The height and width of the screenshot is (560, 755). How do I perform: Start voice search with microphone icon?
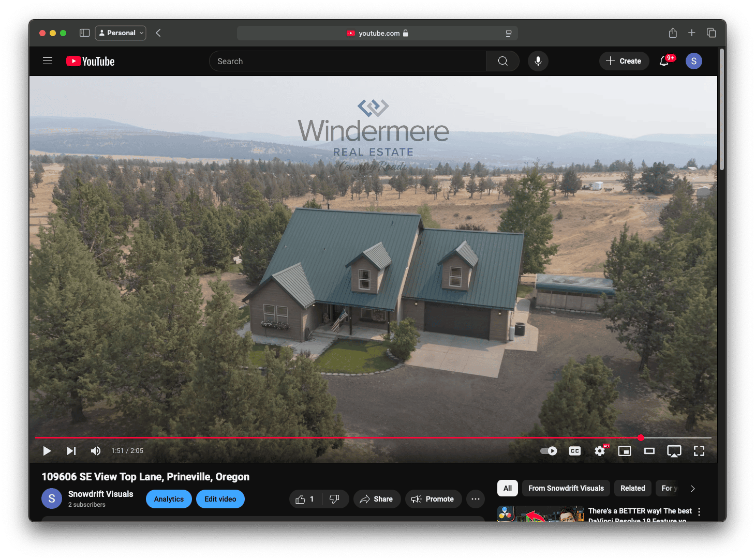[538, 61]
